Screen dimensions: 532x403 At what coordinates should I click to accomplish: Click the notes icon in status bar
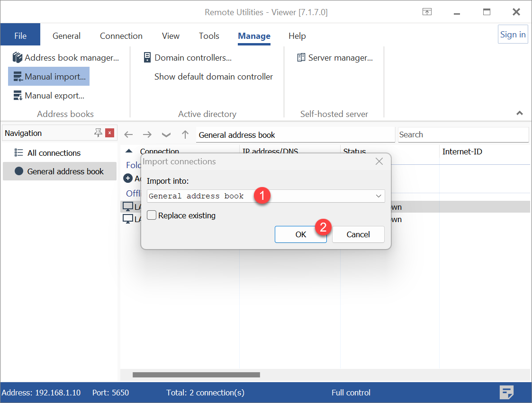click(x=507, y=393)
